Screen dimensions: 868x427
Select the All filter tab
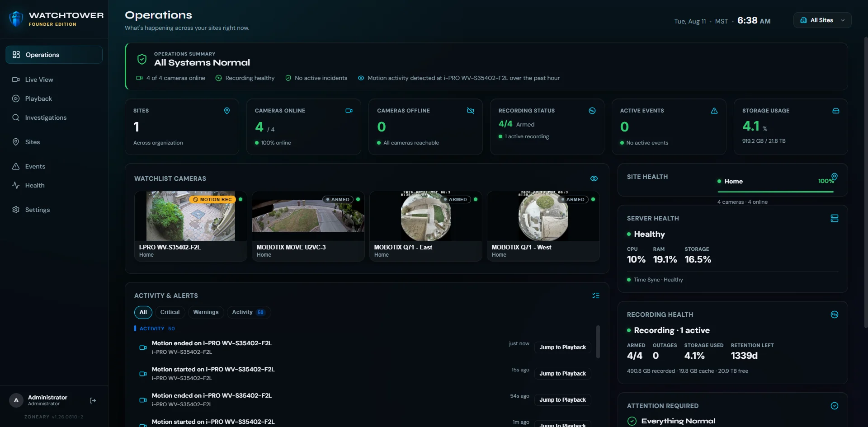point(143,312)
